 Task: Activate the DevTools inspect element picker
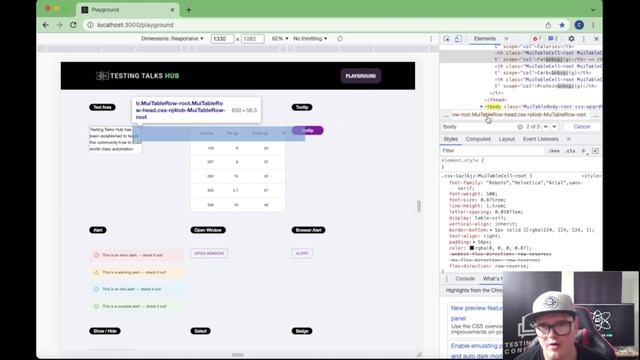(447, 38)
